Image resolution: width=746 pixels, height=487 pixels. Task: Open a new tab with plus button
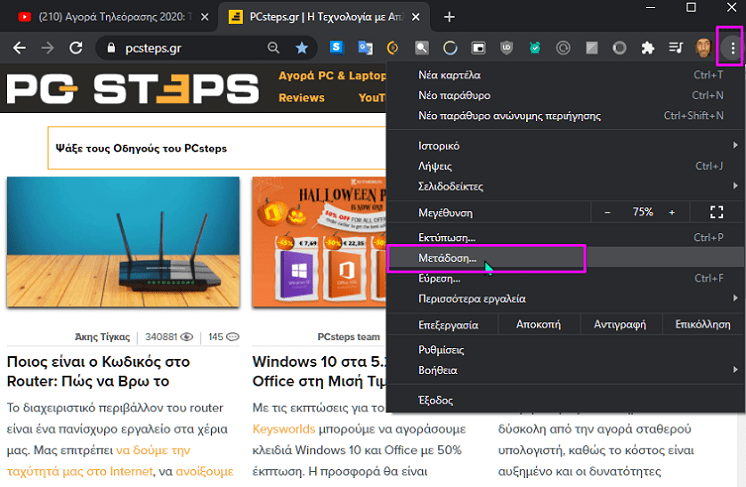click(x=449, y=17)
